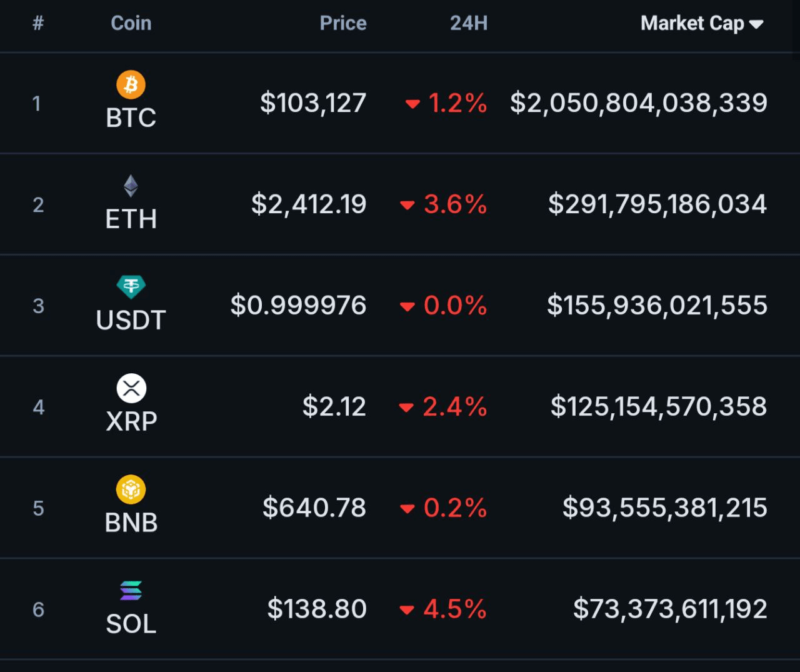Image resolution: width=800 pixels, height=672 pixels.
Task: Sort by Coin column header
Action: click(x=131, y=23)
